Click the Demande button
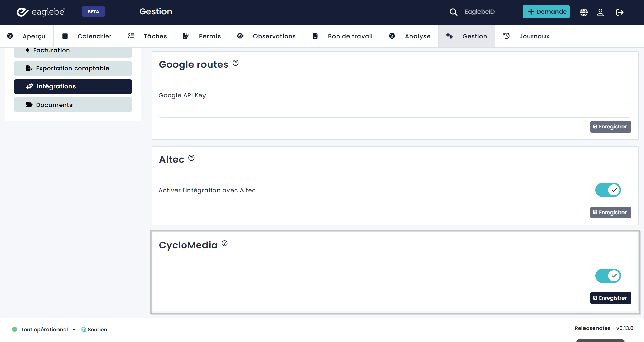 pyautogui.click(x=546, y=12)
